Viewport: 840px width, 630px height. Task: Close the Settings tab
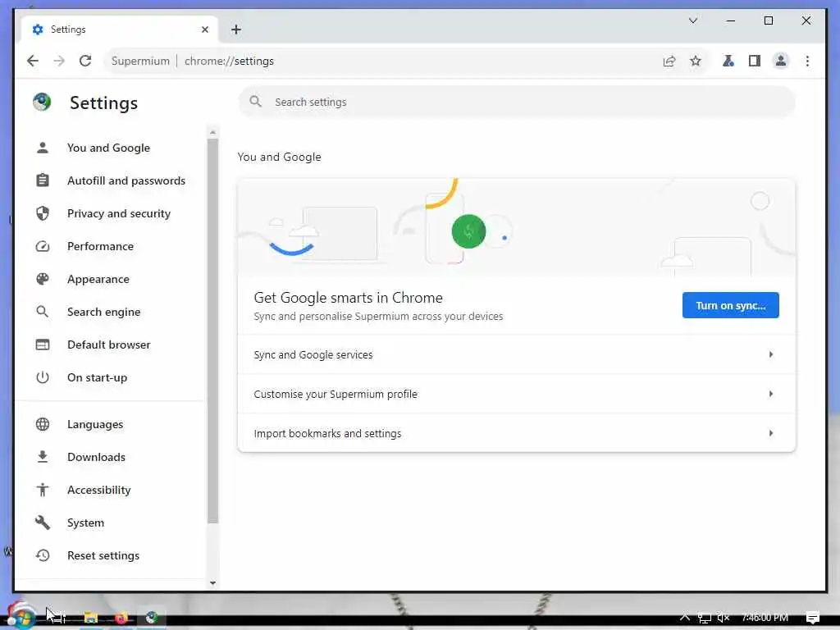[204, 30]
